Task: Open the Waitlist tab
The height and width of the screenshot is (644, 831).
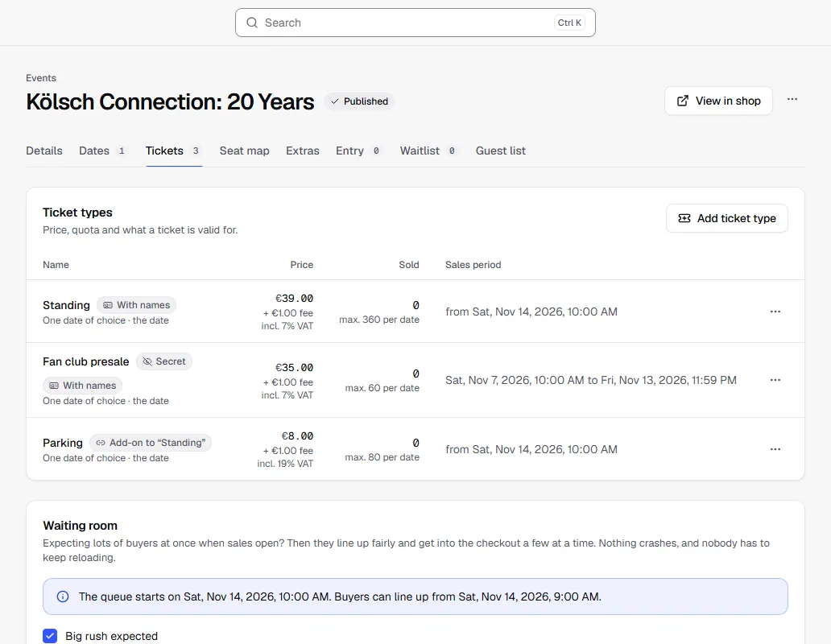Action: [428, 151]
